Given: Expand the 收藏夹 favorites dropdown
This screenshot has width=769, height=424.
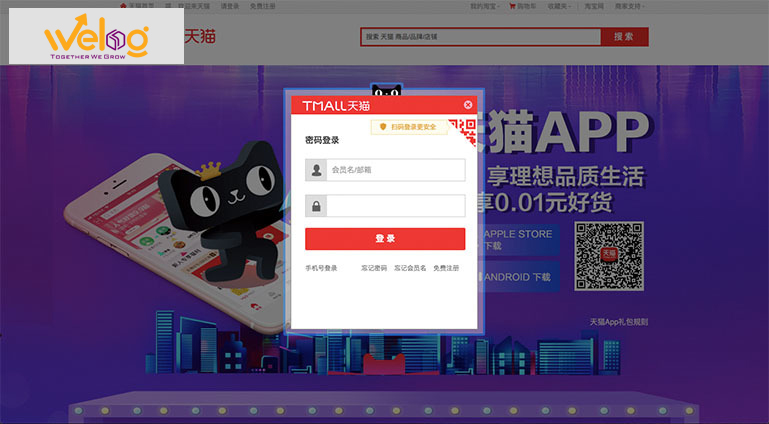Looking at the screenshot, I should click(x=559, y=6).
